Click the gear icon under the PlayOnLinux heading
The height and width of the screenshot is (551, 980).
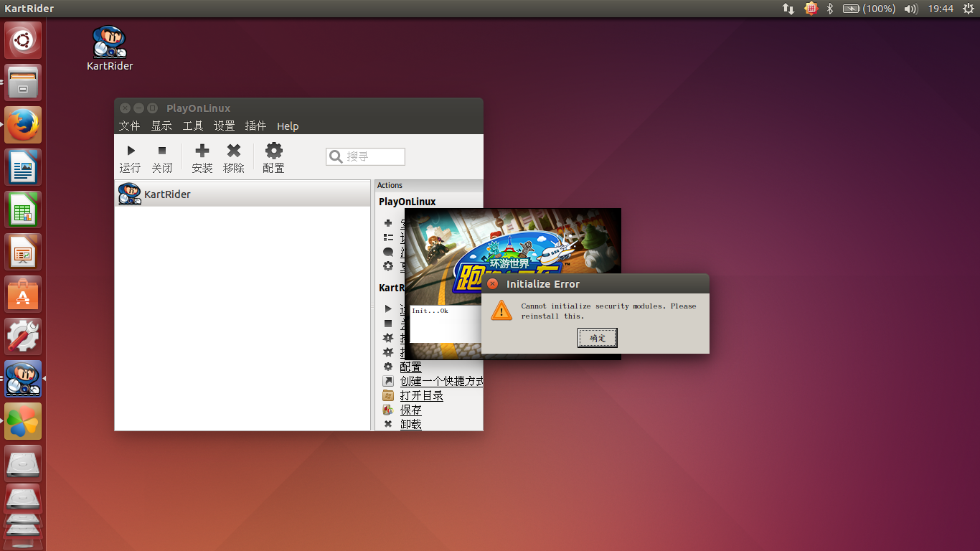click(388, 266)
